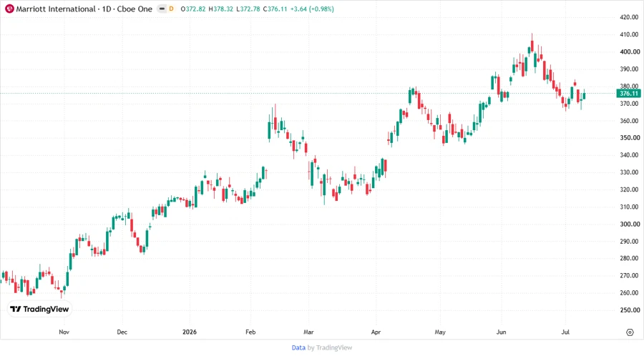Click the 290.00 price axis label
Image resolution: width=644 pixels, height=356 pixels.
pos(630,241)
